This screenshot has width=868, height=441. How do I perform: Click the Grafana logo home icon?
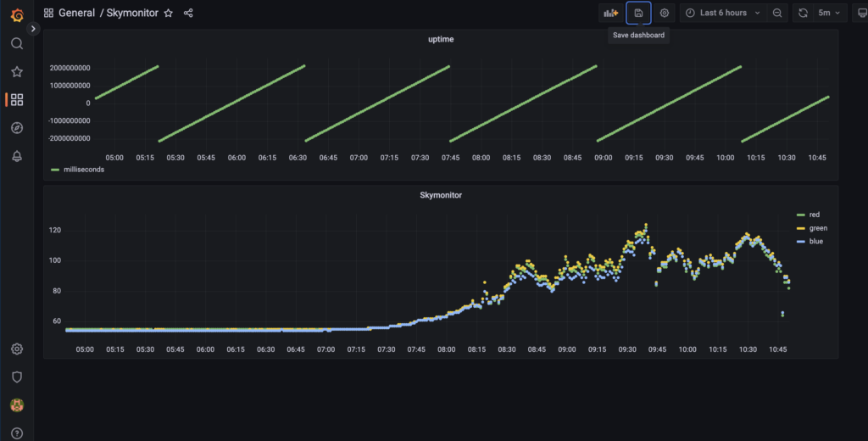coord(17,15)
